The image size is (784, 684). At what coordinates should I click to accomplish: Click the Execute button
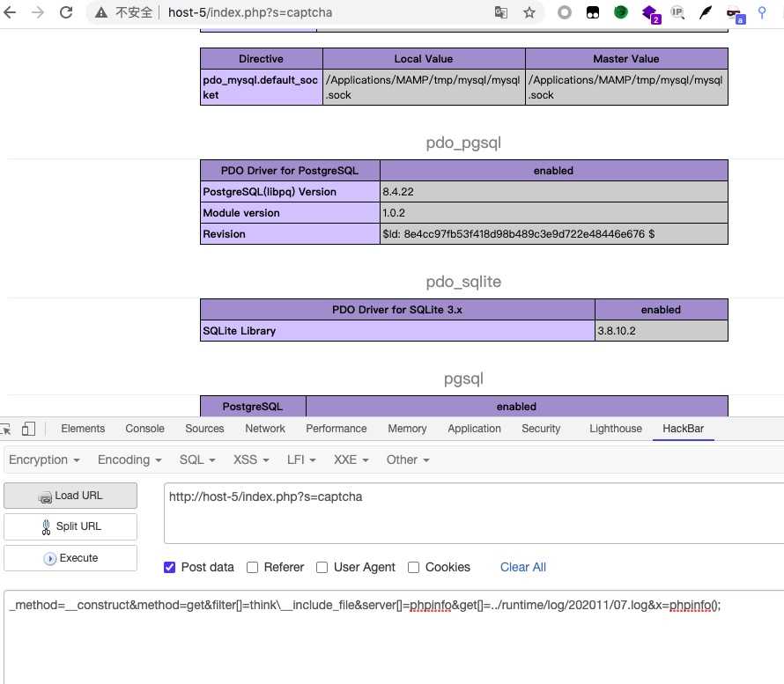click(x=70, y=558)
